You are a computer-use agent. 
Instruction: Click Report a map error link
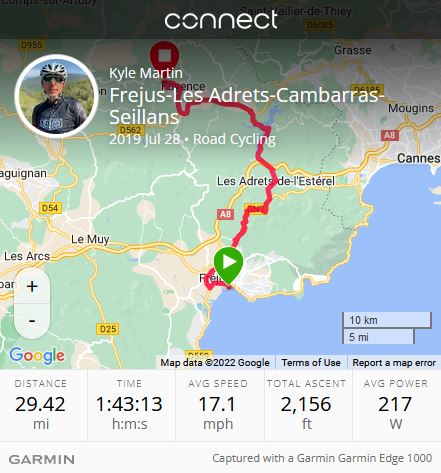point(394,362)
